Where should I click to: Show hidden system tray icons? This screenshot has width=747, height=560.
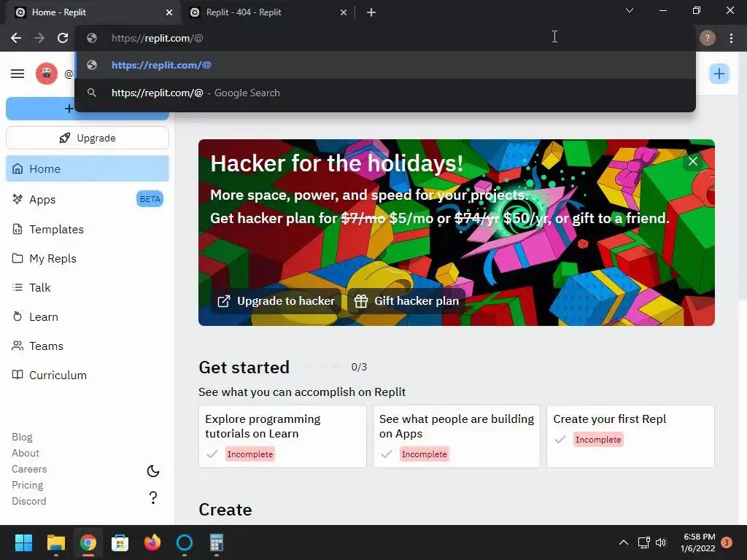click(x=623, y=542)
